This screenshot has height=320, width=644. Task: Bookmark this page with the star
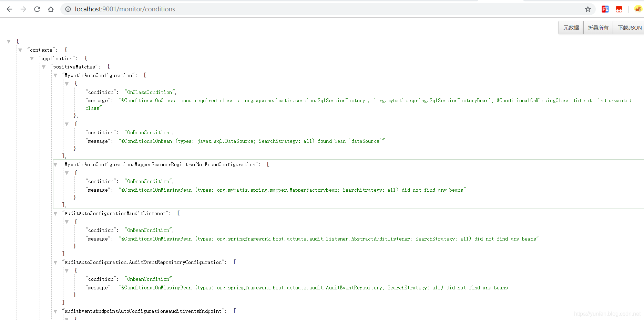[588, 9]
